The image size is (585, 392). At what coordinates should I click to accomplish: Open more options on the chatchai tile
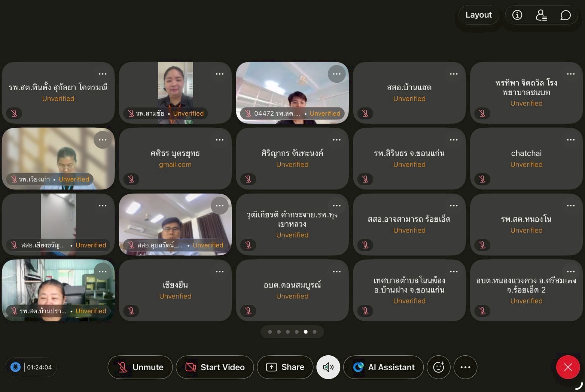570,140
